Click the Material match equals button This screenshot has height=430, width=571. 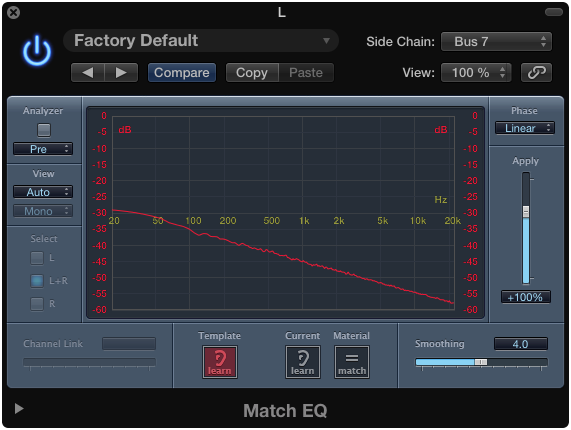pyautogui.click(x=352, y=362)
